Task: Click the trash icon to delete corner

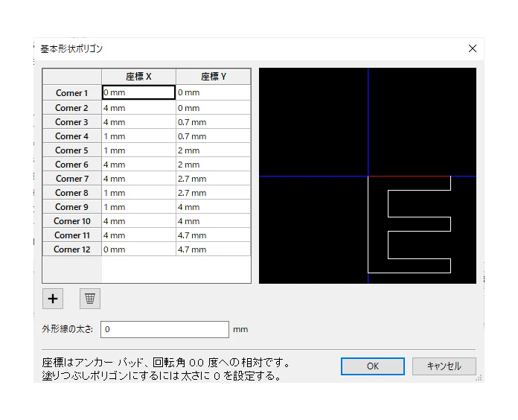Action: pos(90,299)
